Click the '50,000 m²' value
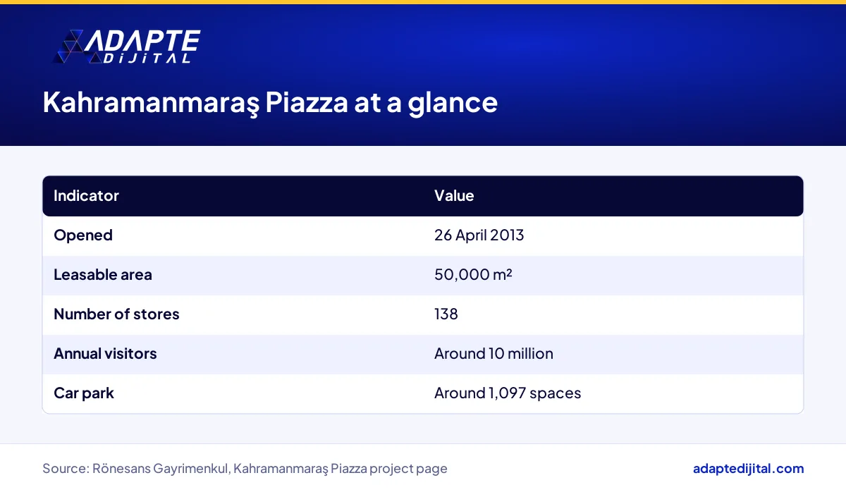The image size is (846, 504). click(473, 275)
